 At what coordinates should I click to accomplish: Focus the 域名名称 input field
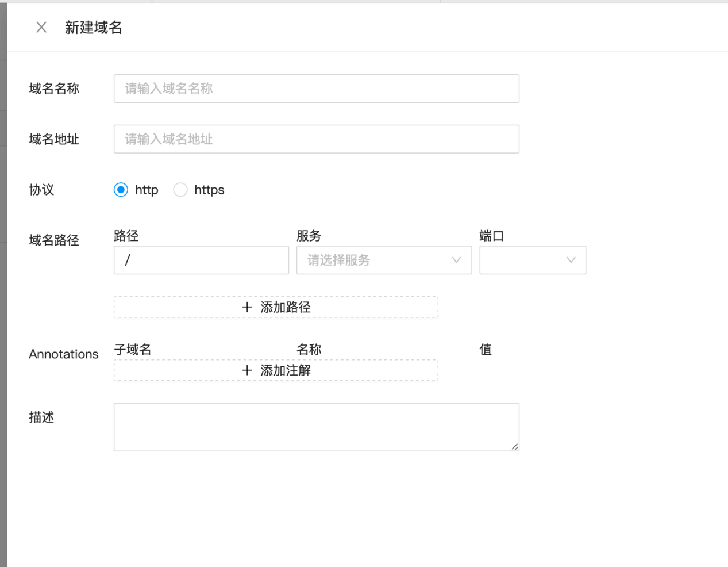click(316, 89)
